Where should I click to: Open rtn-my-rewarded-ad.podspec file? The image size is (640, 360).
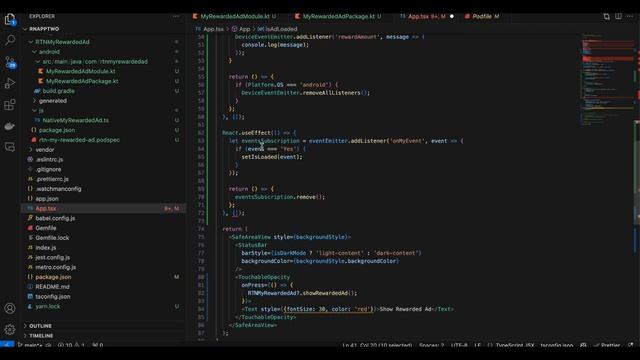(79, 140)
